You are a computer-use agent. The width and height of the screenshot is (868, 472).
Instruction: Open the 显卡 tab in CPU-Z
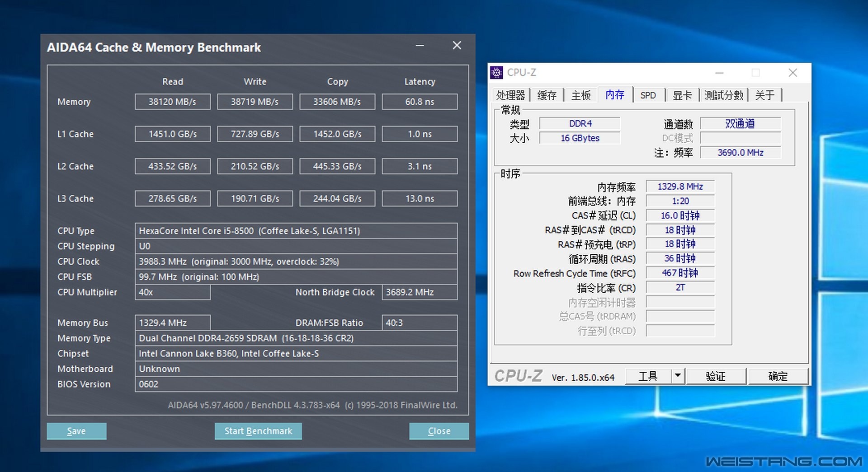[682, 95]
